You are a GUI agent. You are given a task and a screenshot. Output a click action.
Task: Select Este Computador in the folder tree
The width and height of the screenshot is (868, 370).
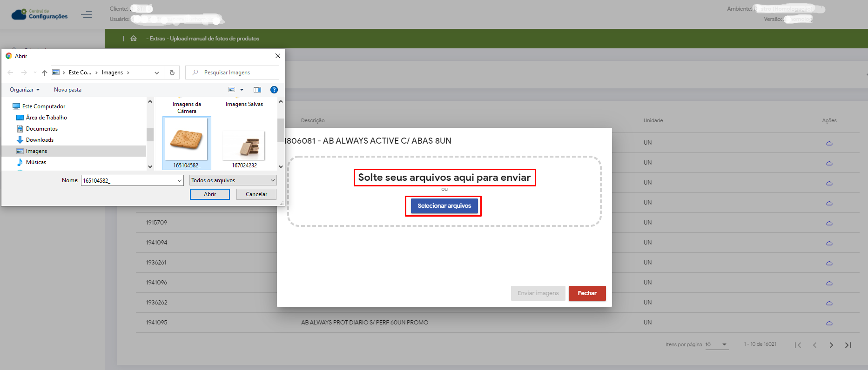[44, 106]
